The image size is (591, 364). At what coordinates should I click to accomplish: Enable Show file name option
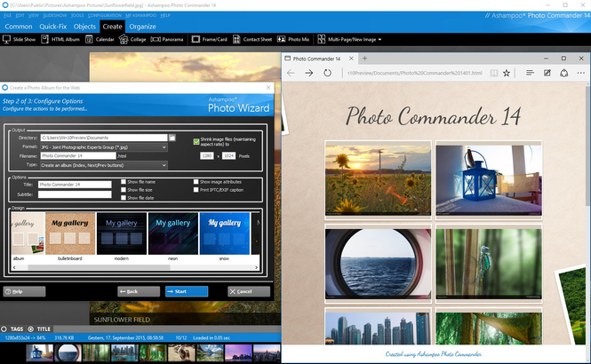[124, 182]
